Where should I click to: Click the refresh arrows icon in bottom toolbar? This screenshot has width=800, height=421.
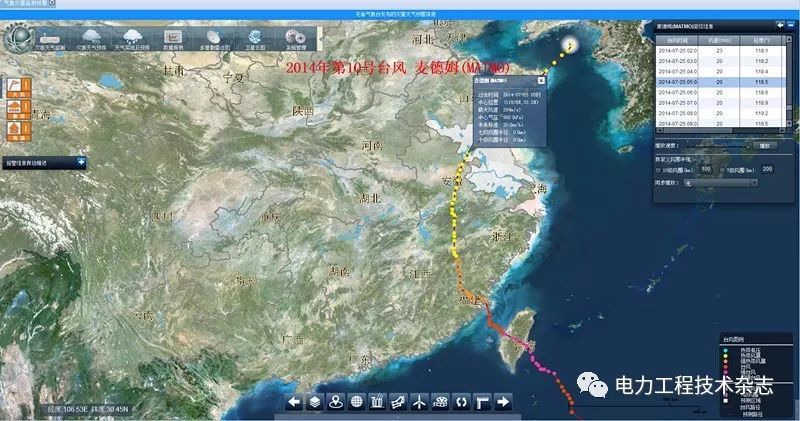point(461,402)
